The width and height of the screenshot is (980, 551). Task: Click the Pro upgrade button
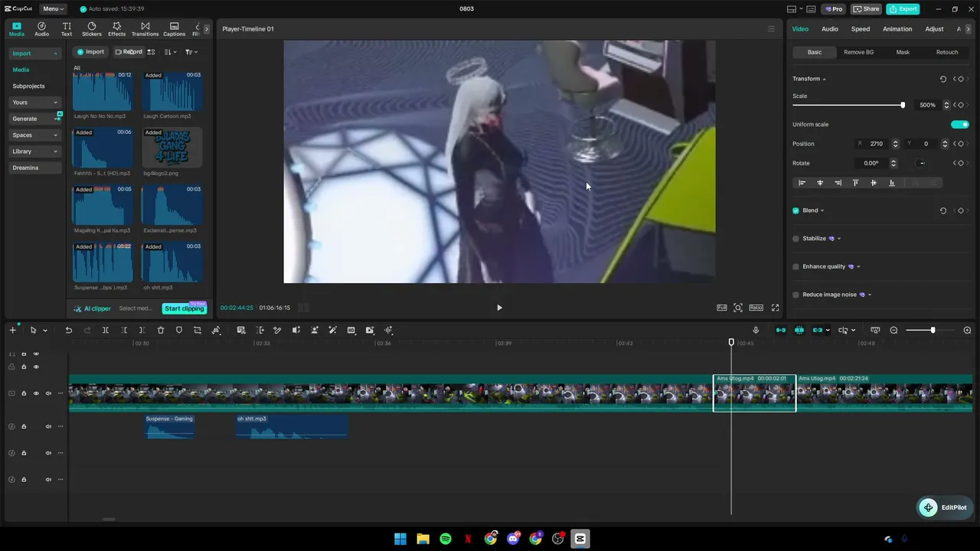click(833, 9)
